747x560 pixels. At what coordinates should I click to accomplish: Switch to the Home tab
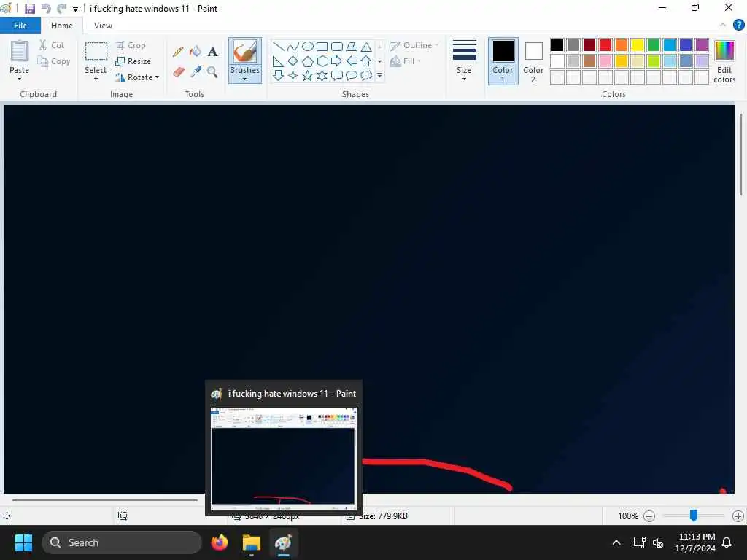point(62,26)
